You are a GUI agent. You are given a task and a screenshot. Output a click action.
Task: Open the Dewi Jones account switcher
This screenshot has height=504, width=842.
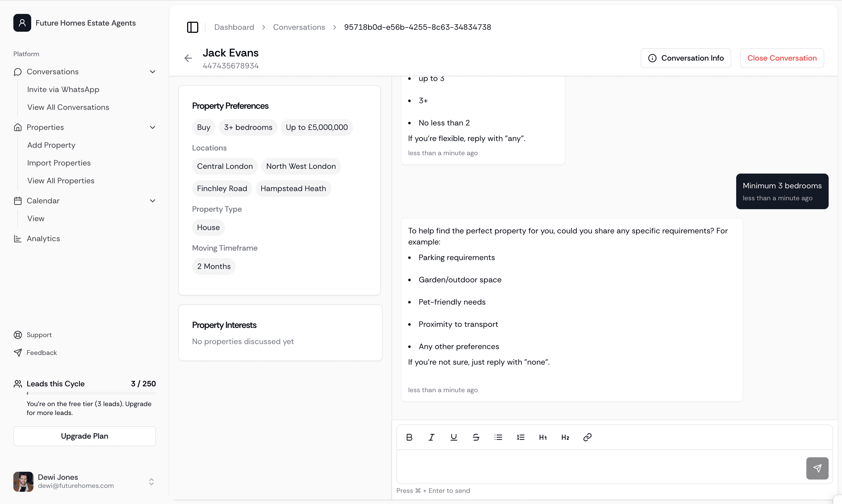tap(151, 481)
